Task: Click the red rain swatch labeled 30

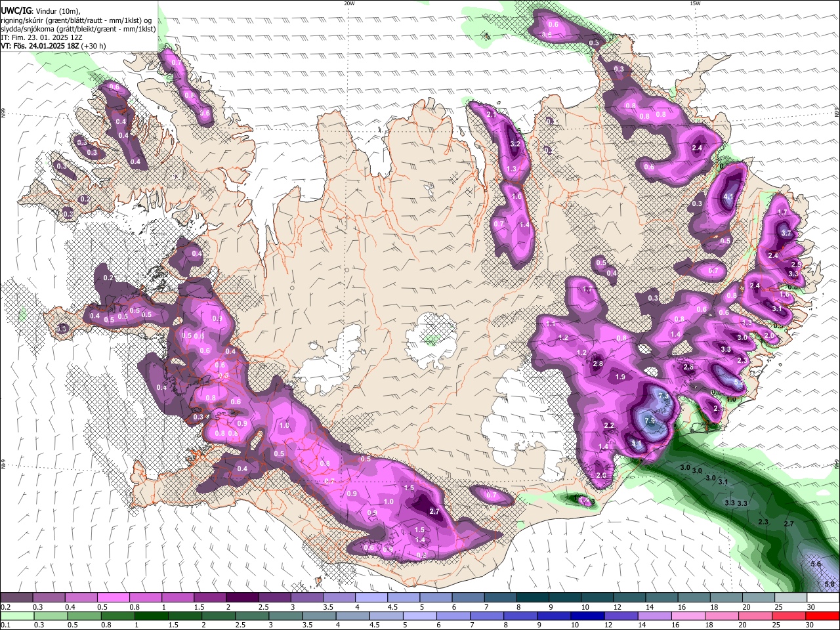Action: coord(822,616)
